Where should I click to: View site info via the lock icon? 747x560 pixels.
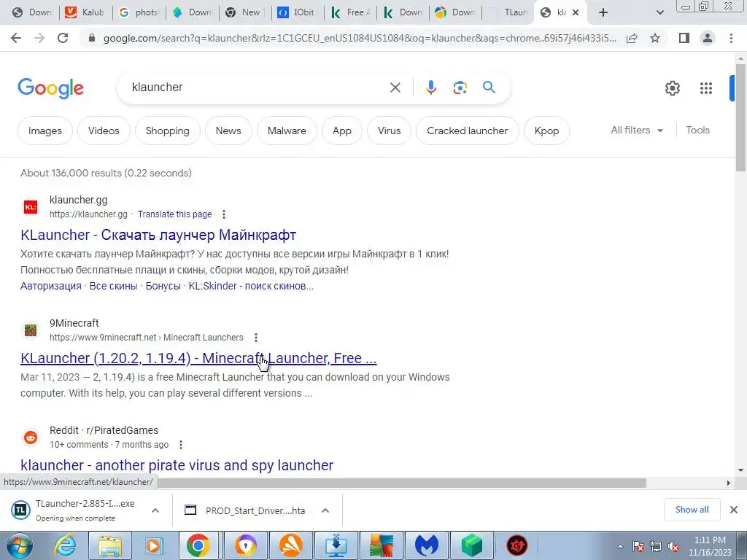[92, 38]
